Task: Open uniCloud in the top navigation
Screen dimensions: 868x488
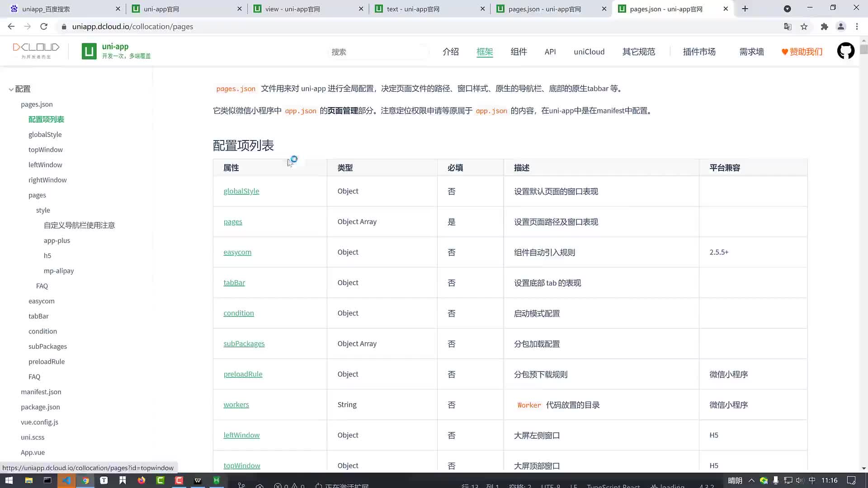Action: (x=589, y=52)
